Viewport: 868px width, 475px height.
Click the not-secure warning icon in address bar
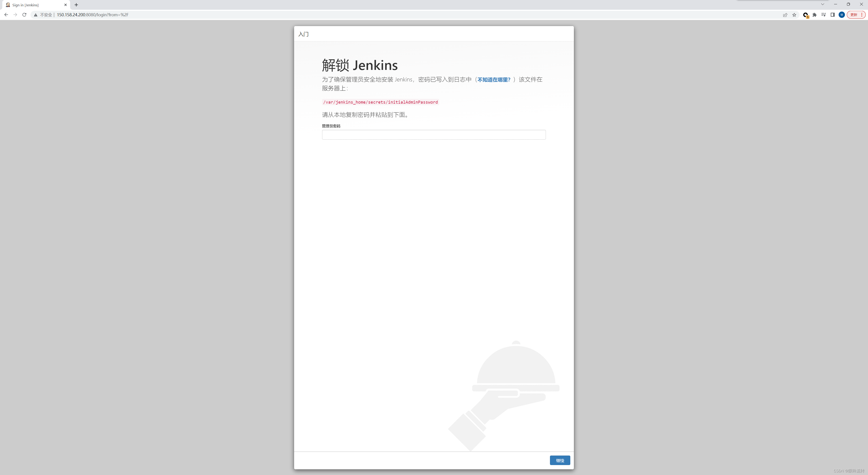[36, 15]
